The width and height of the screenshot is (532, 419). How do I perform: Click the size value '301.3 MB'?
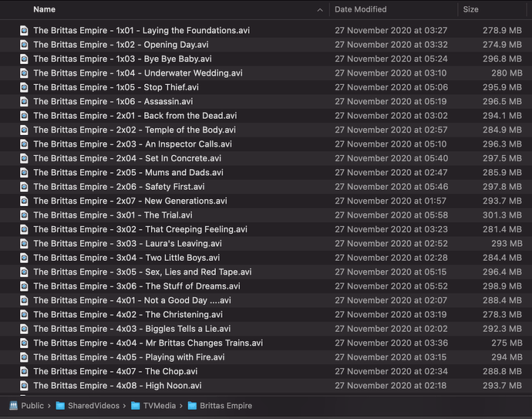tap(502, 215)
